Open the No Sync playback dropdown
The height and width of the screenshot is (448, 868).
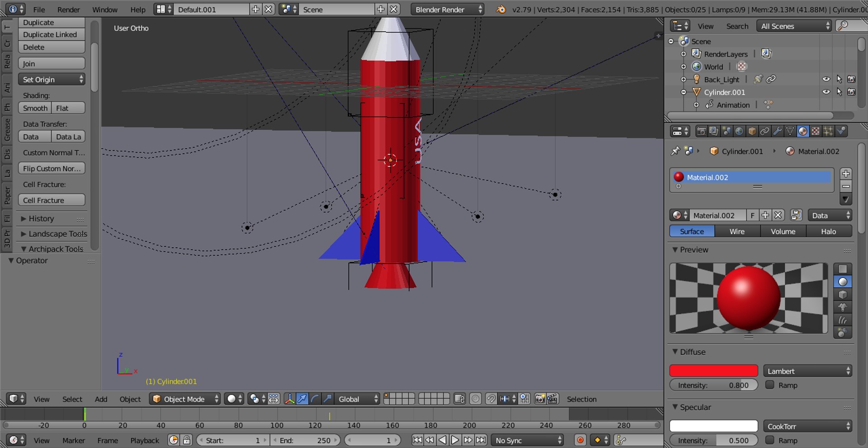point(528,440)
